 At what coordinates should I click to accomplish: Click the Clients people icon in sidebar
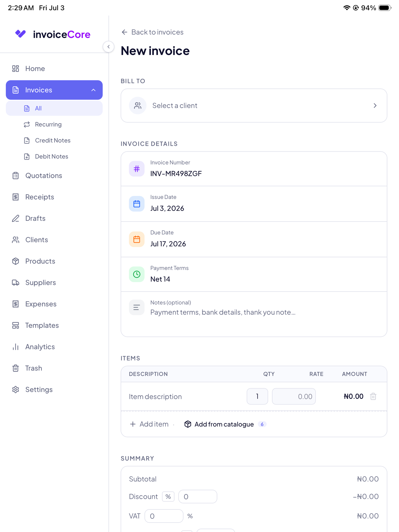[x=16, y=240]
